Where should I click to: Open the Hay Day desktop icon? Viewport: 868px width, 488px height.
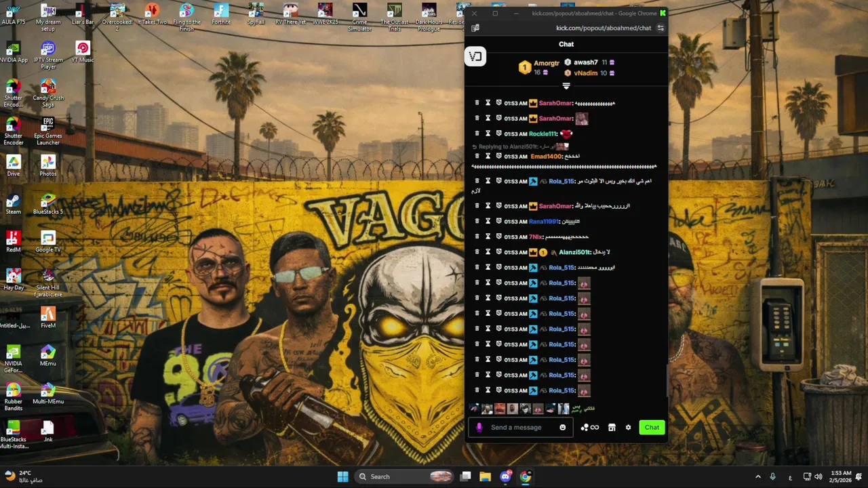click(13, 280)
